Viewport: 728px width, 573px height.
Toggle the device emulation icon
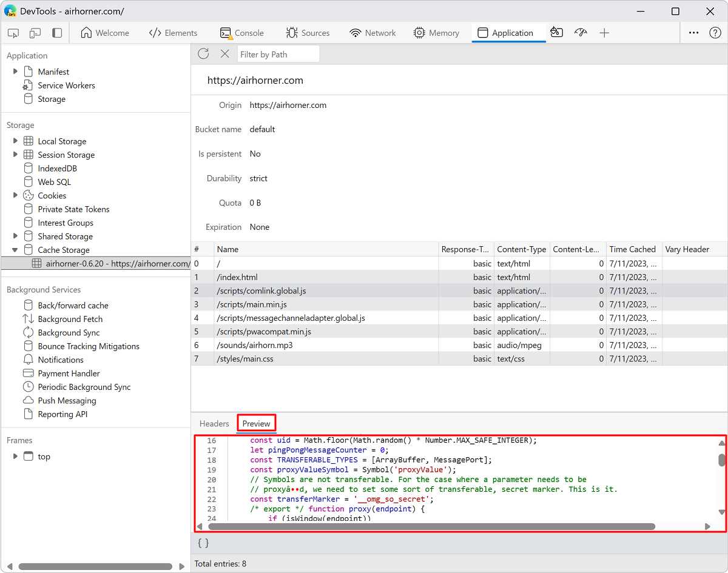point(35,33)
